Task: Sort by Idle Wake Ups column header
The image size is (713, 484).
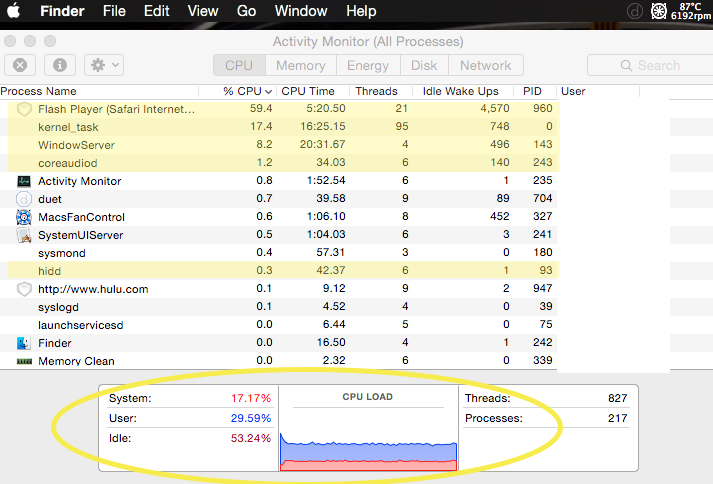Action: (461, 91)
